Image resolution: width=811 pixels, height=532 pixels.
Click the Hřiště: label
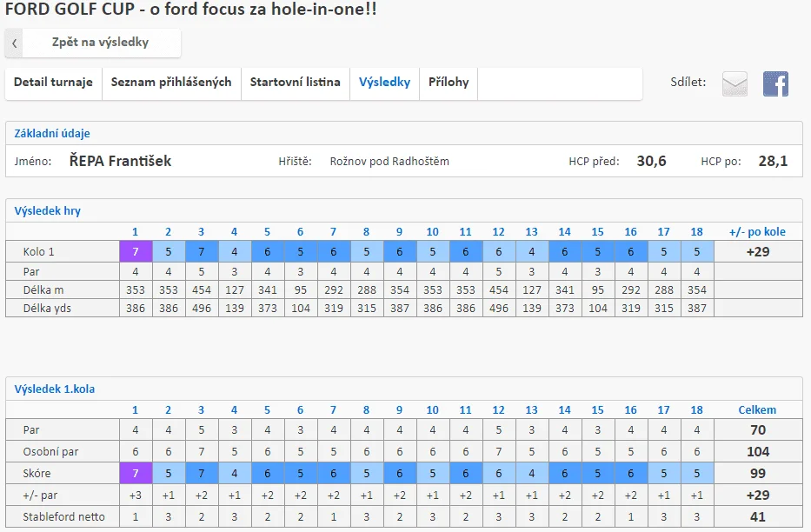pos(295,162)
